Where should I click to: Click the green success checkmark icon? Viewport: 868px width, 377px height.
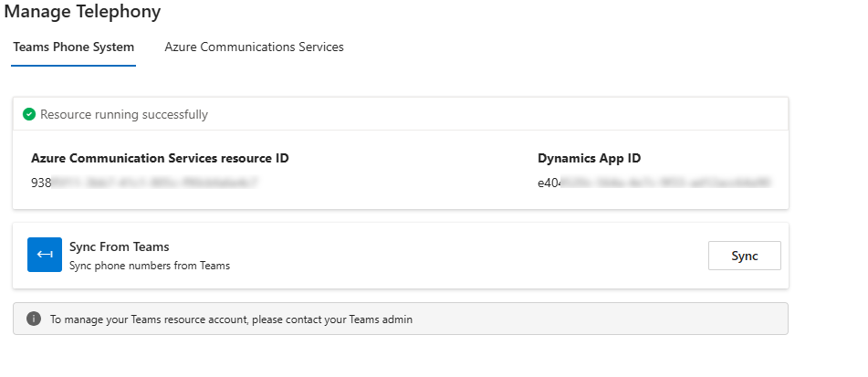tap(29, 115)
